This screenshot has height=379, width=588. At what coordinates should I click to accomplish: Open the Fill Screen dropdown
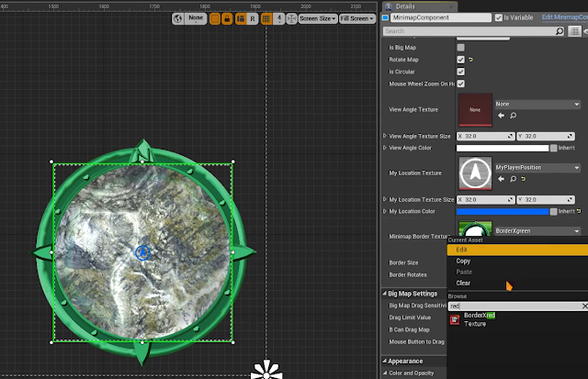tap(357, 18)
